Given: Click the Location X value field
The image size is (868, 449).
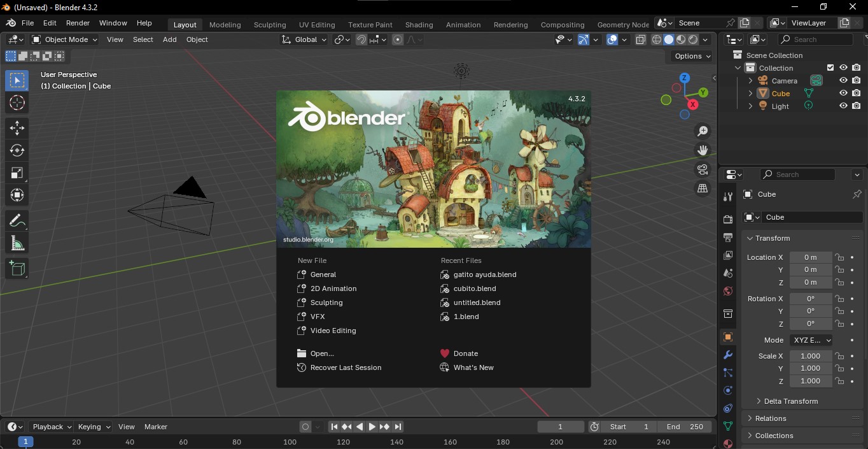Looking at the screenshot, I should pos(810,257).
